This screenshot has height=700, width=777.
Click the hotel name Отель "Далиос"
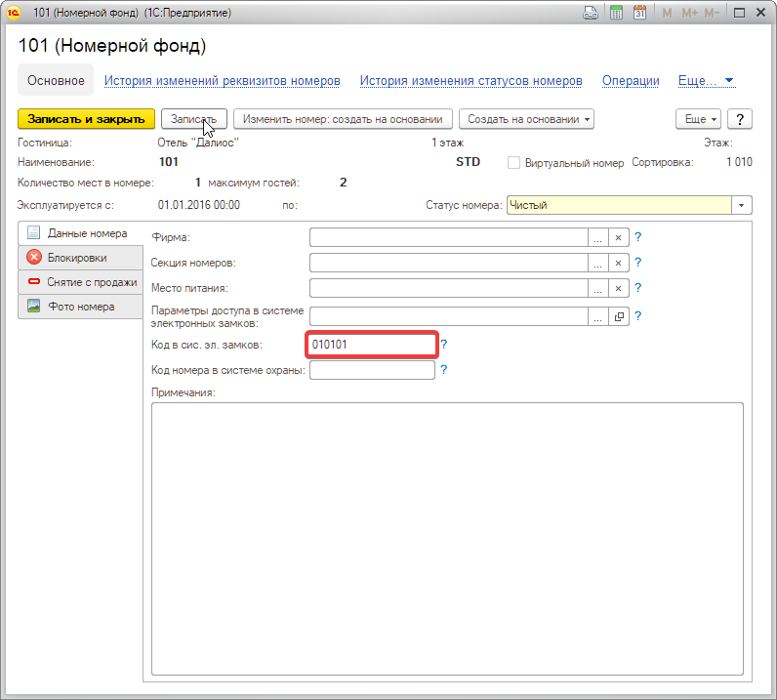tap(198, 143)
